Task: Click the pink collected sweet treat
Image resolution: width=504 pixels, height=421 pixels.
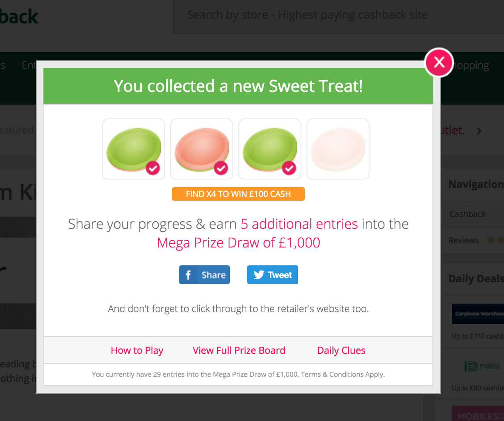Action: click(x=202, y=149)
